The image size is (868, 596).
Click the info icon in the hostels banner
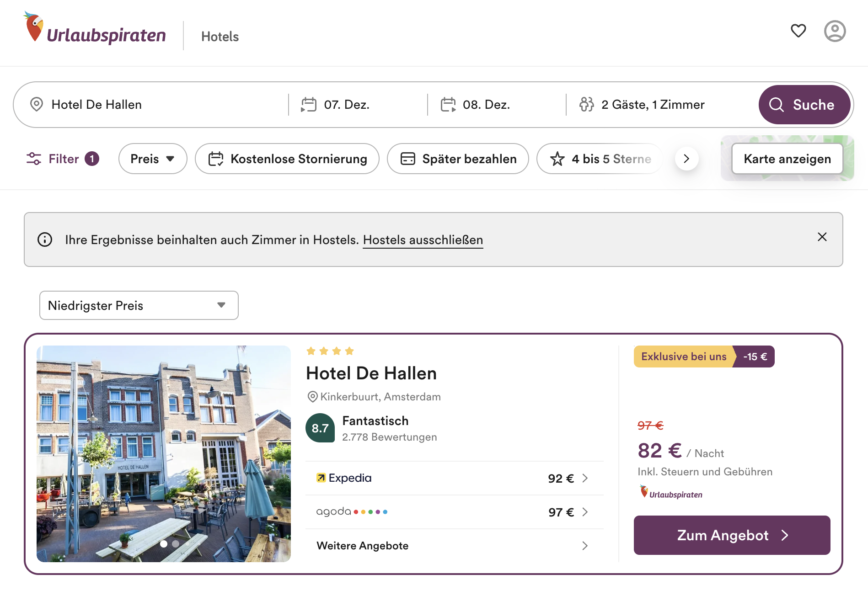pyautogui.click(x=45, y=239)
